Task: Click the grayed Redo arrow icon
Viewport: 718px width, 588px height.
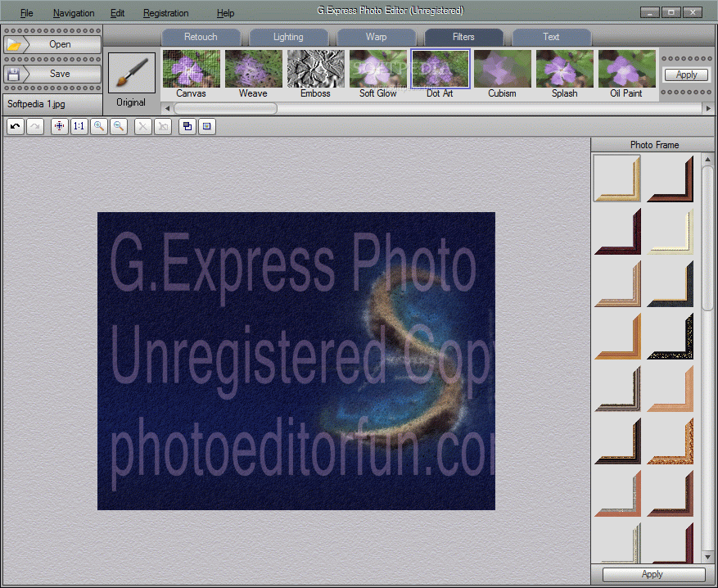Action: click(x=35, y=126)
